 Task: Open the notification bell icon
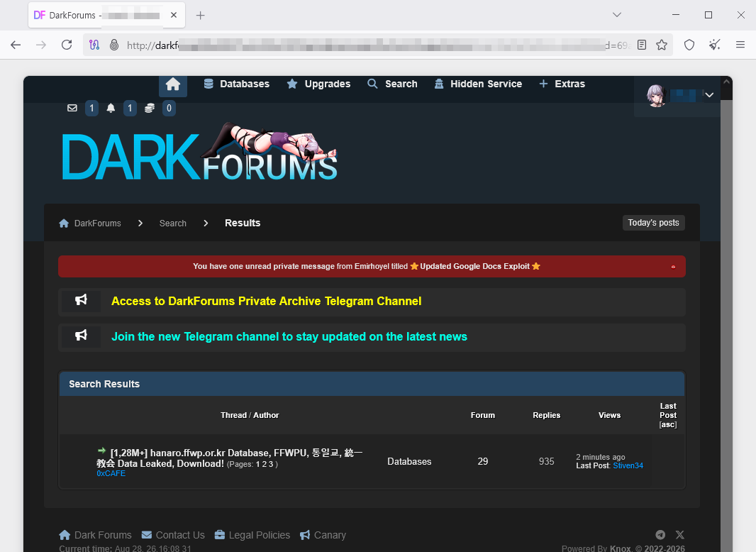111,108
